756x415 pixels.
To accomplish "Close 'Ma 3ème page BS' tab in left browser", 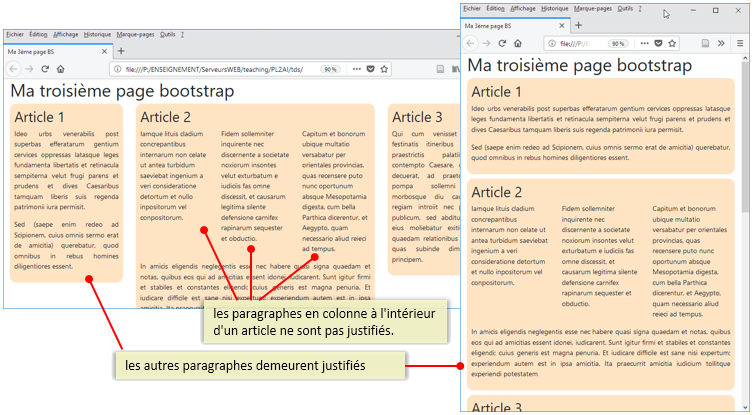I will pyautogui.click(x=105, y=51).
